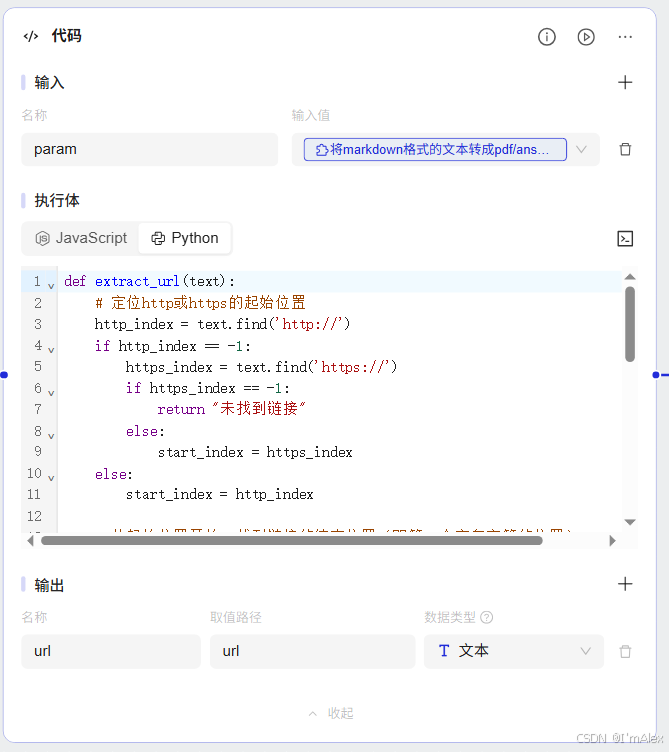Click the code node title icon

[31, 36]
